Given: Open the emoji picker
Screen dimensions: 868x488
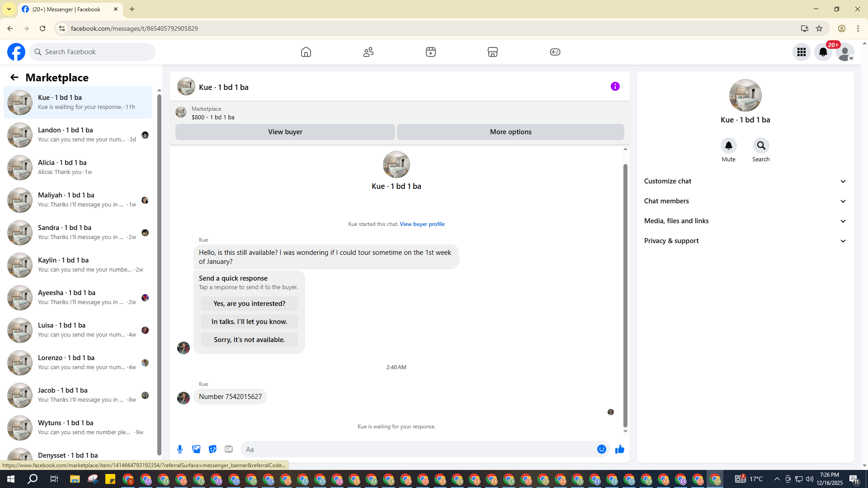Looking at the screenshot, I should tap(602, 449).
